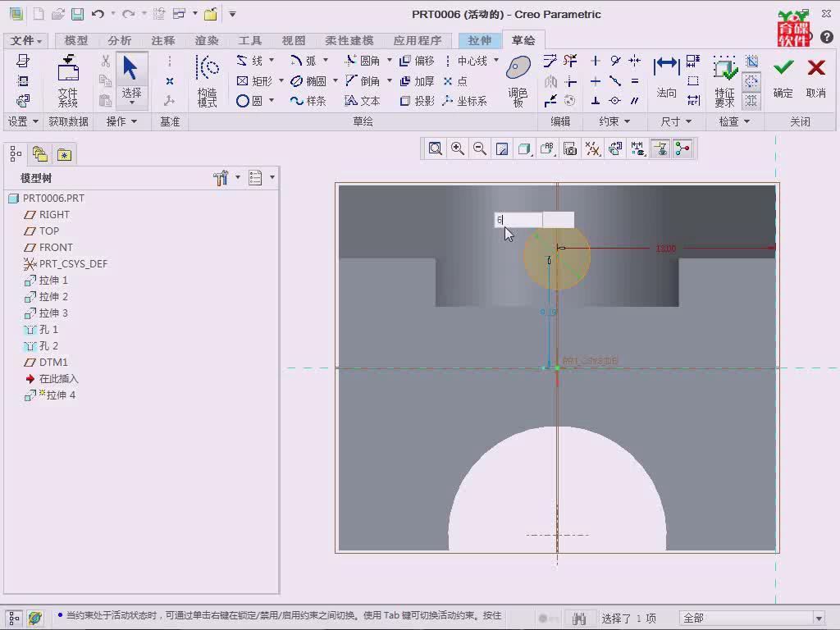This screenshot has height=630, width=840.
Task: Click the Zoom In icon
Action: pos(458,148)
